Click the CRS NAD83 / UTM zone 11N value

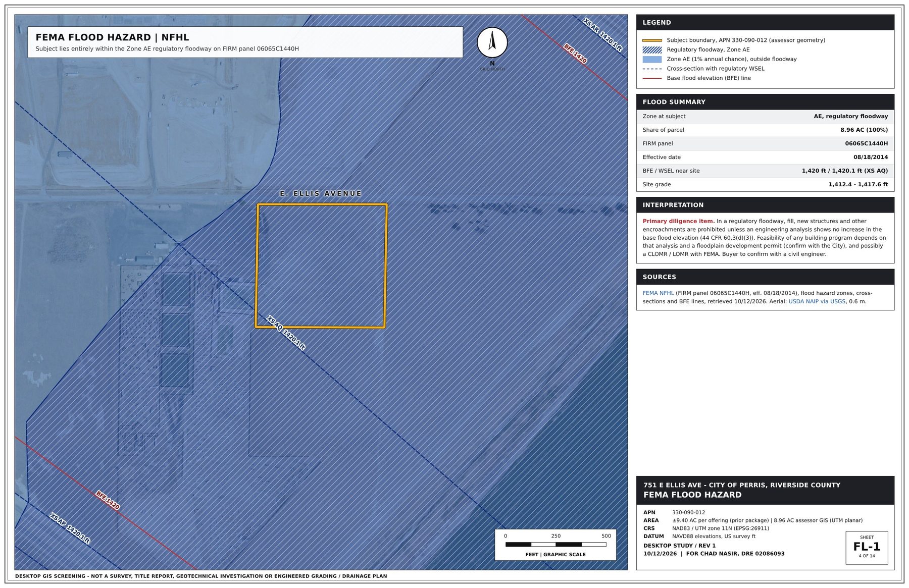[720, 528]
